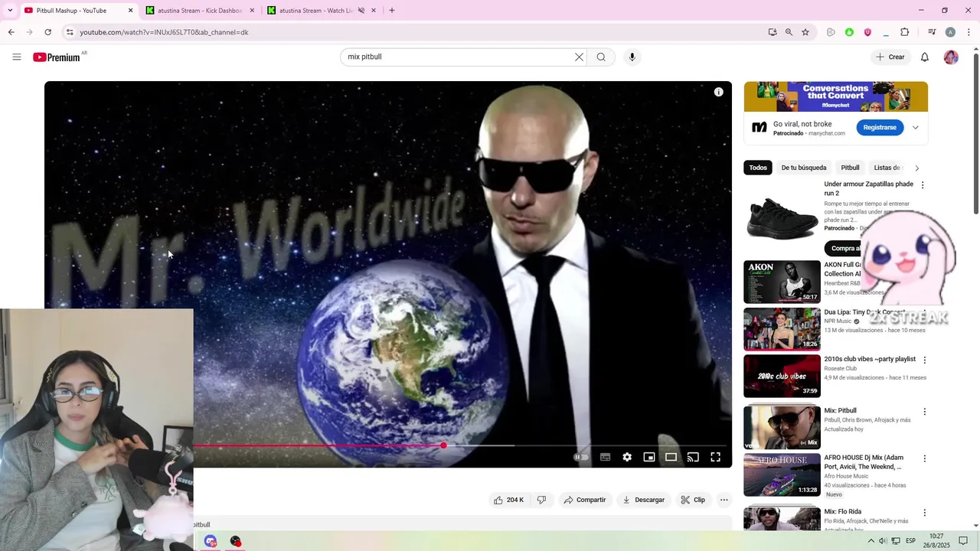Open options for Mix: Pitbull
The height and width of the screenshot is (551, 980).
924,412
